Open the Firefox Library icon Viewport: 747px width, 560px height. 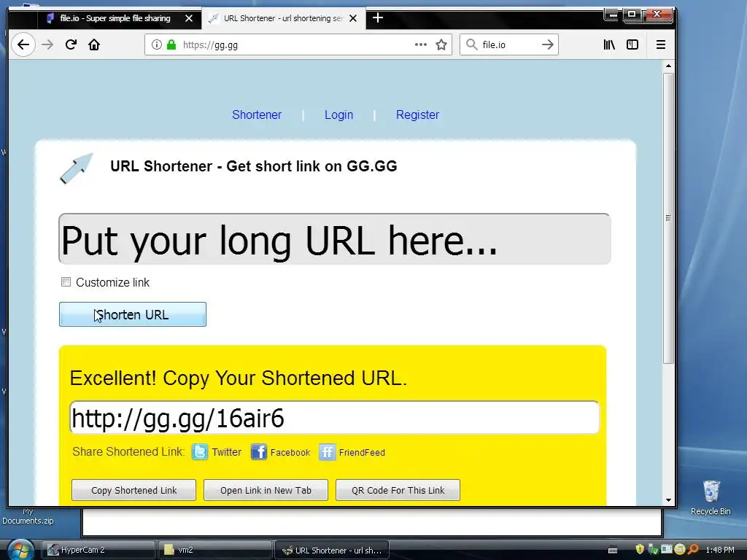click(x=609, y=44)
